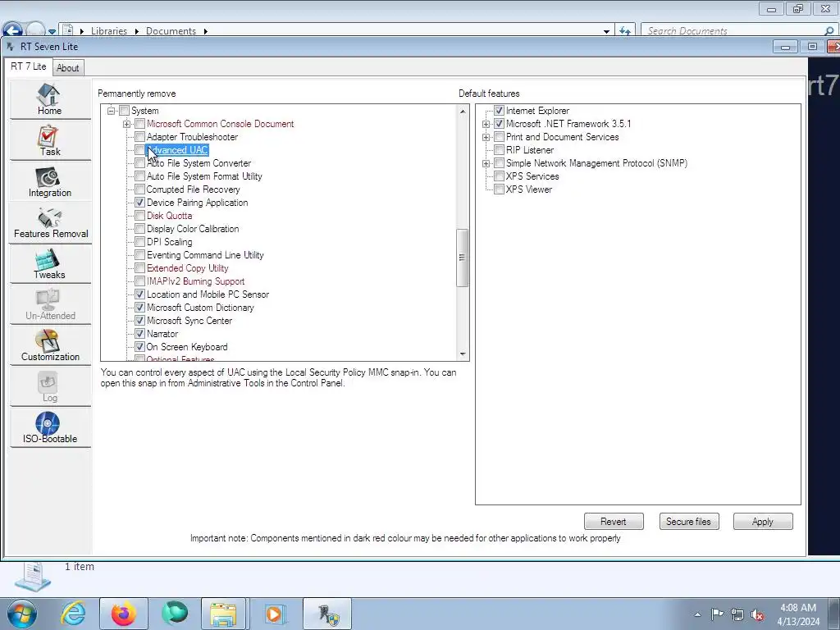Select the RT 7 Lite tab
840x630 pixels.
(x=29, y=66)
